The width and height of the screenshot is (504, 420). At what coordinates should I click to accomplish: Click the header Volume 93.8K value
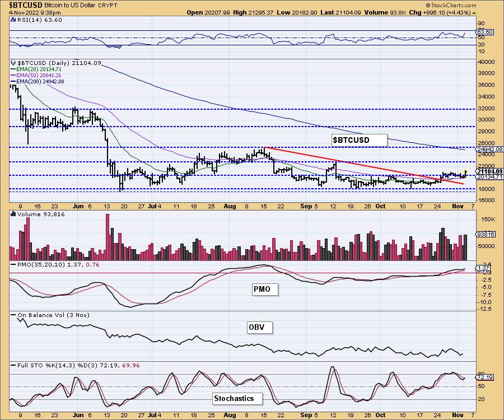[x=386, y=12]
